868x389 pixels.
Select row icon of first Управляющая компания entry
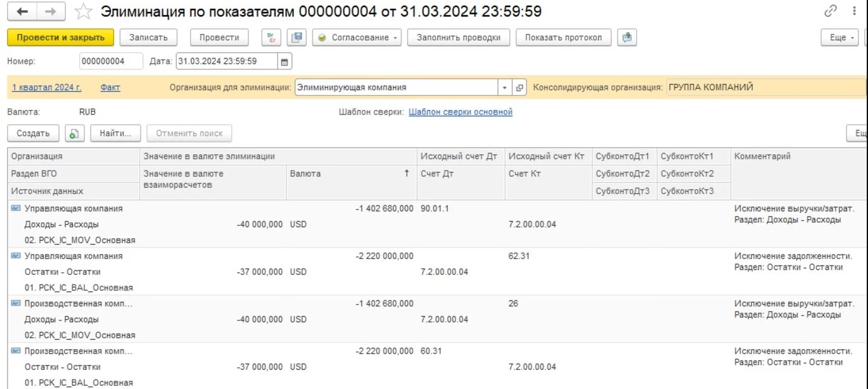[16, 208]
